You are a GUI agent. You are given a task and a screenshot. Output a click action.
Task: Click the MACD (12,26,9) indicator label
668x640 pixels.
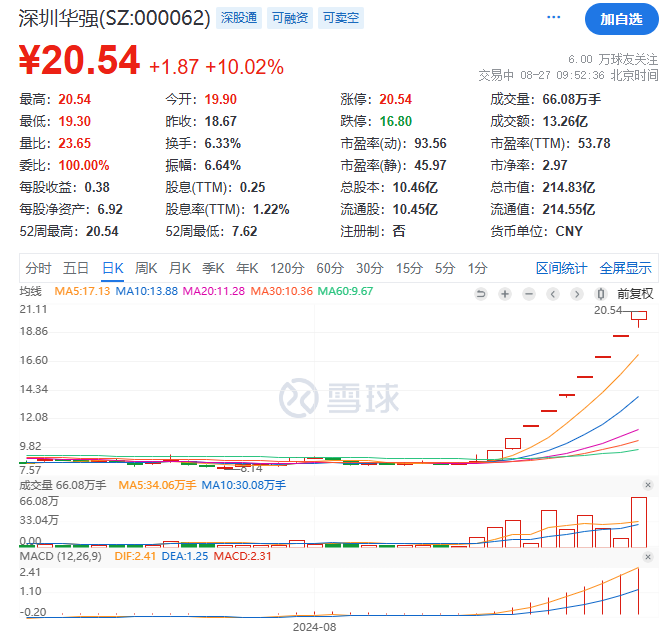coord(60,556)
